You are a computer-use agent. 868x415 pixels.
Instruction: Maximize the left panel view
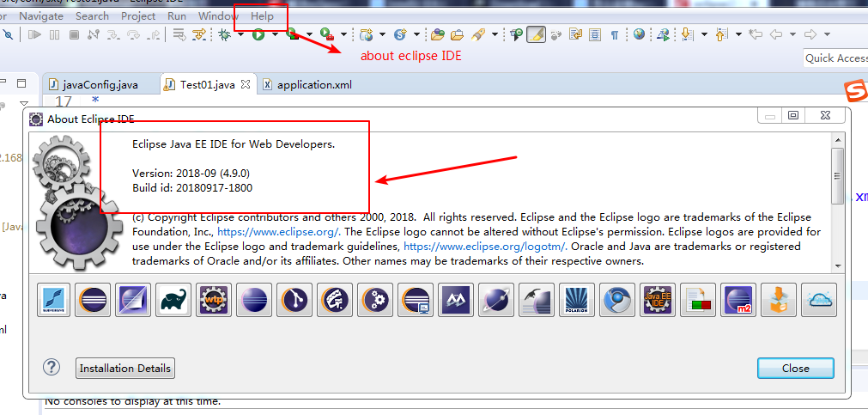[x=21, y=83]
